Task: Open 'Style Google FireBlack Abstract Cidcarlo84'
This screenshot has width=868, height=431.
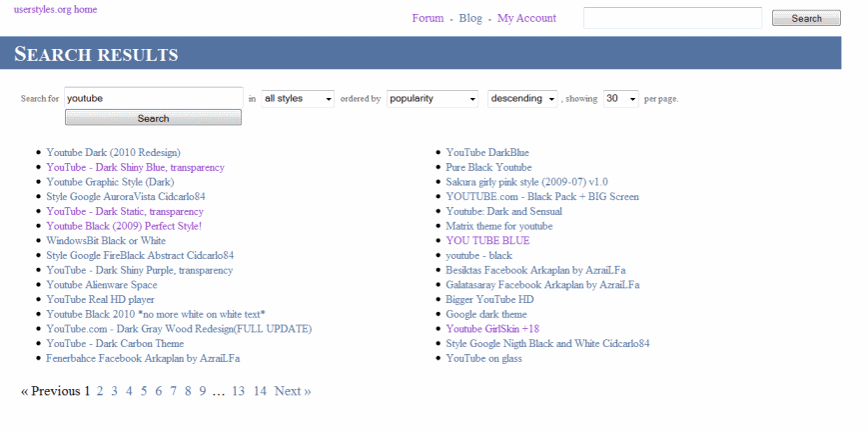Action: 140,255
